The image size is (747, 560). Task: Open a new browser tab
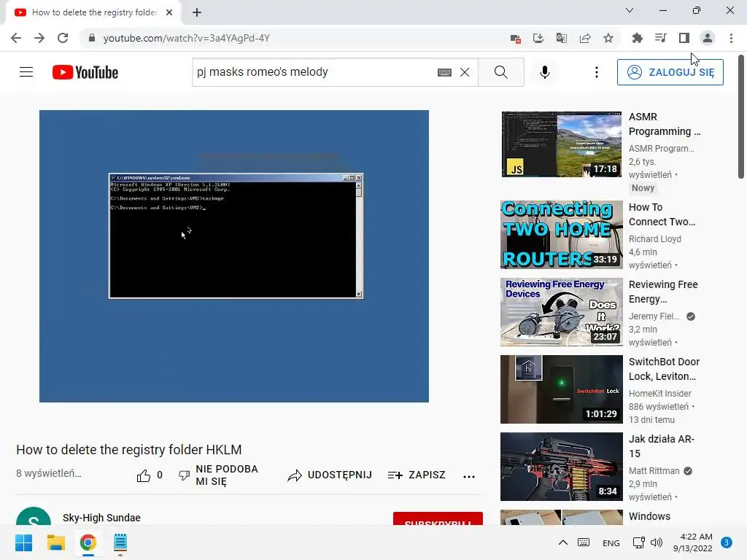tap(197, 12)
